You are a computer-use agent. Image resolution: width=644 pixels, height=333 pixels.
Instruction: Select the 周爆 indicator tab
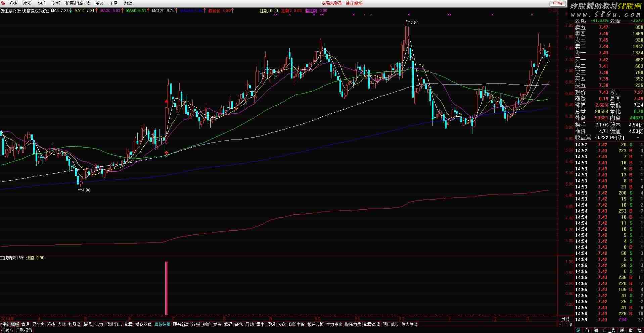tap(271, 324)
